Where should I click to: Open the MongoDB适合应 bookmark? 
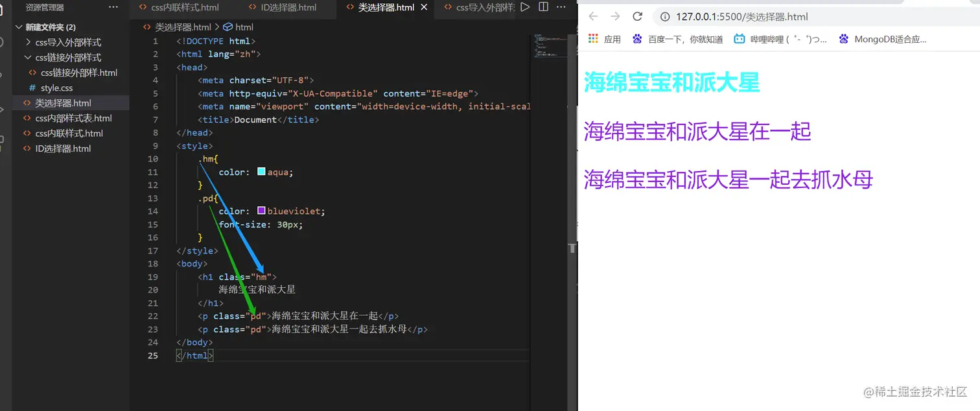882,39
